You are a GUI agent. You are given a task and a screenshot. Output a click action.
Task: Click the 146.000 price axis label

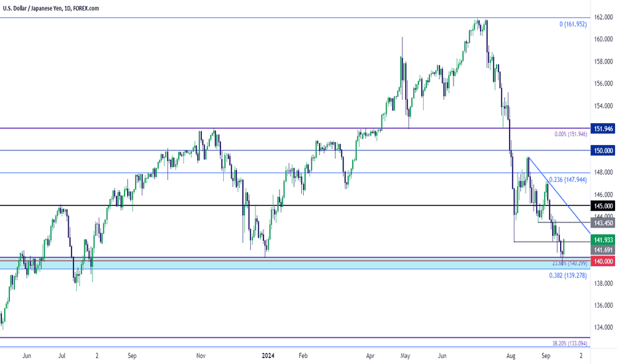[x=604, y=195]
